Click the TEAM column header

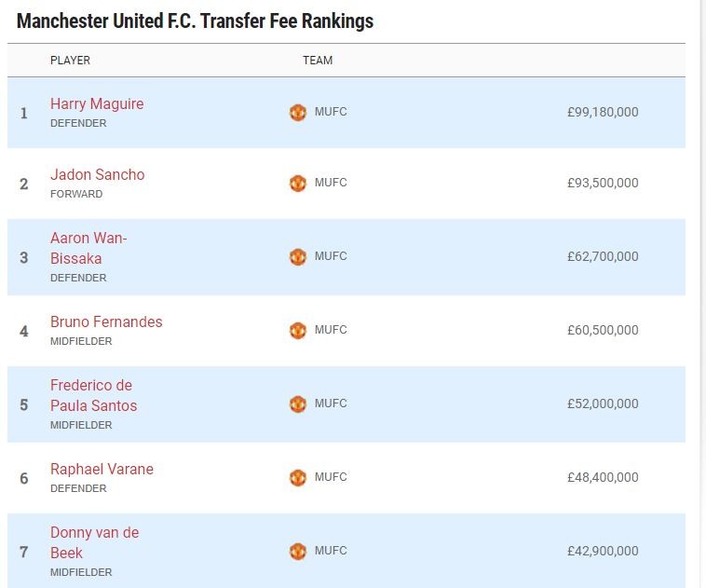point(318,61)
